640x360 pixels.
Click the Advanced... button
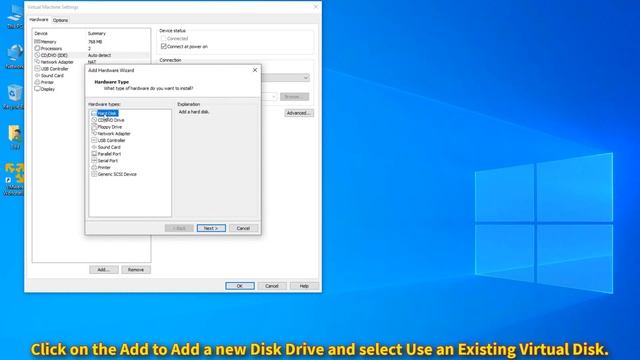point(299,113)
